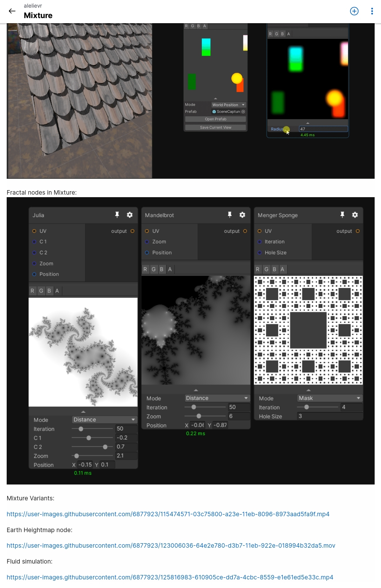The height and width of the screenshot is (588, 381).
Task: Click the Radius field showing 47
Action: pyautogui.click(x=323, y=129)
